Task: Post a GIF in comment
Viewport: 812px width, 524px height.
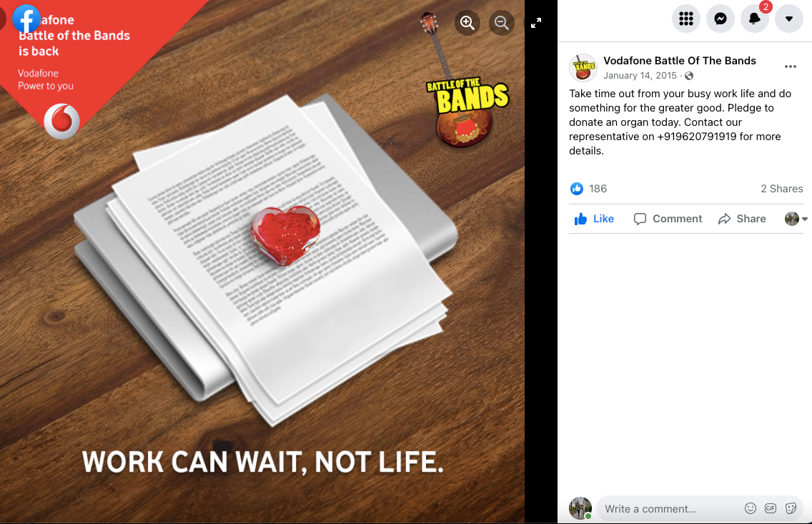Action: coord(771,508)
